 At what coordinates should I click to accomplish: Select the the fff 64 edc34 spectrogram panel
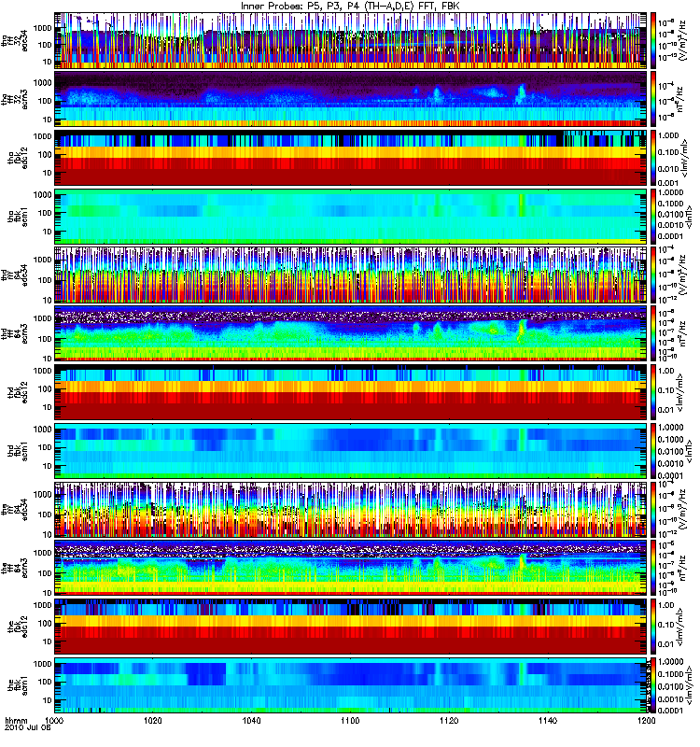pos(350,509)
